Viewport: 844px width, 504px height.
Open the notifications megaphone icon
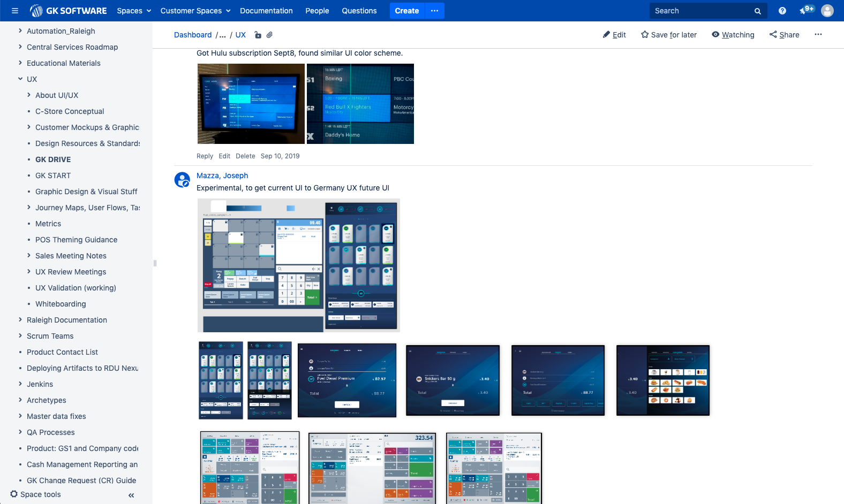(x=805, y=11)
